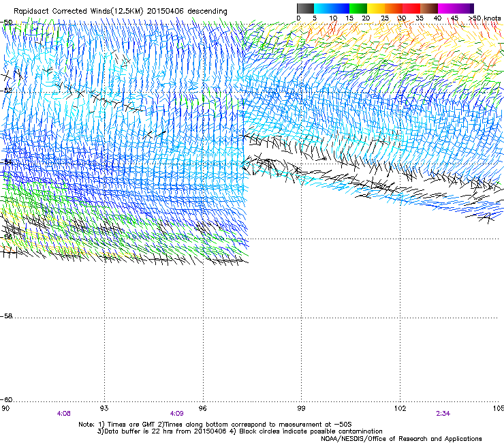Image resolution: width=504 pixels, height=443 pixels.
Task: Click the '20' legend scale label
Action: pos(366,18)
